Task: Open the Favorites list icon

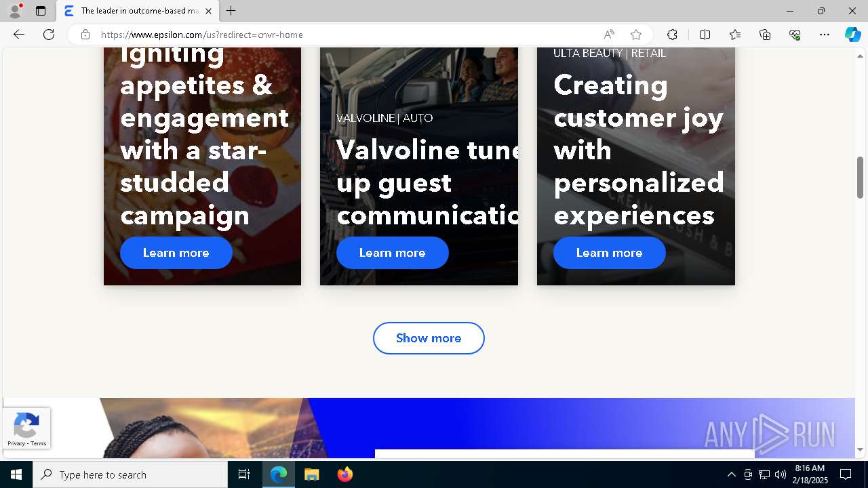Action: [x=735, y=35]
